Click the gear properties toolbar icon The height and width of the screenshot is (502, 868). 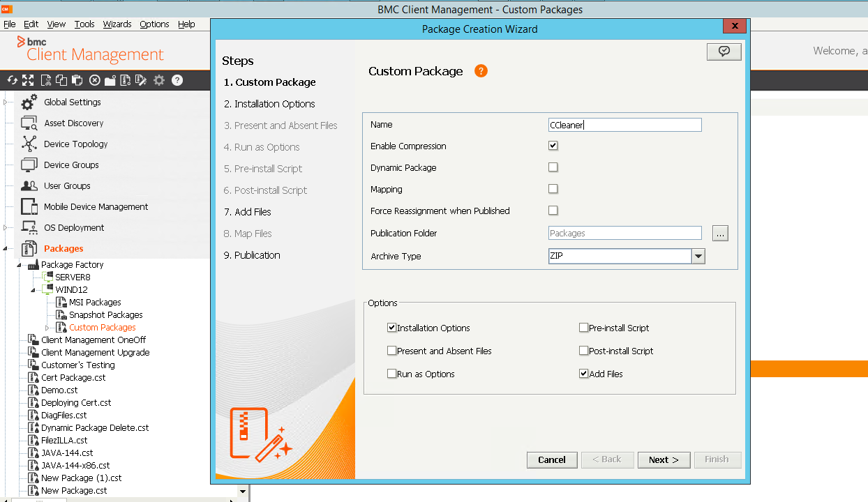pos(159,80)
